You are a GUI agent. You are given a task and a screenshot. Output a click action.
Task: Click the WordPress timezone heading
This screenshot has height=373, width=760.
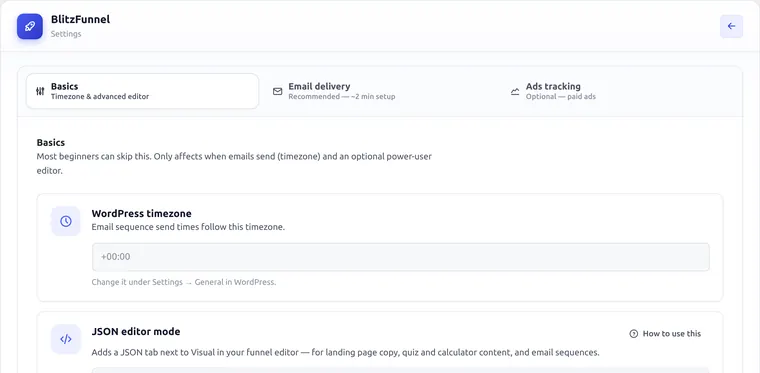pyautogui.click(x=142, y=214)
